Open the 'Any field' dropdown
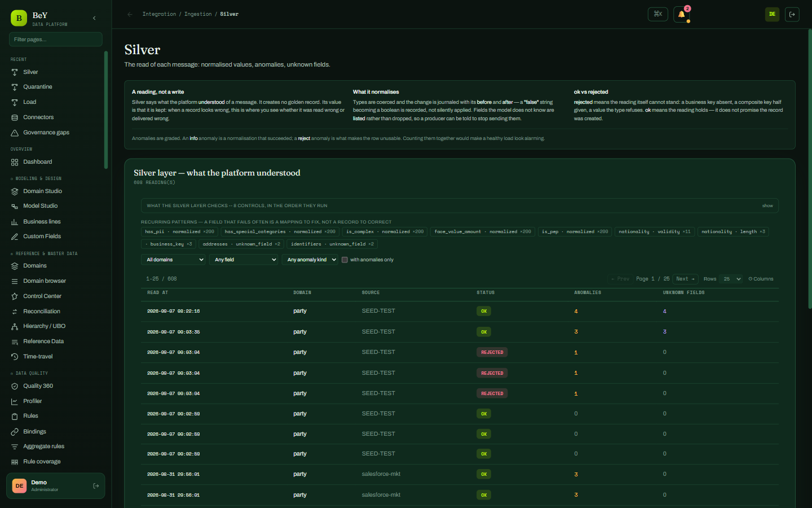The width and height of the screenshot is (812, 508). 244,260
